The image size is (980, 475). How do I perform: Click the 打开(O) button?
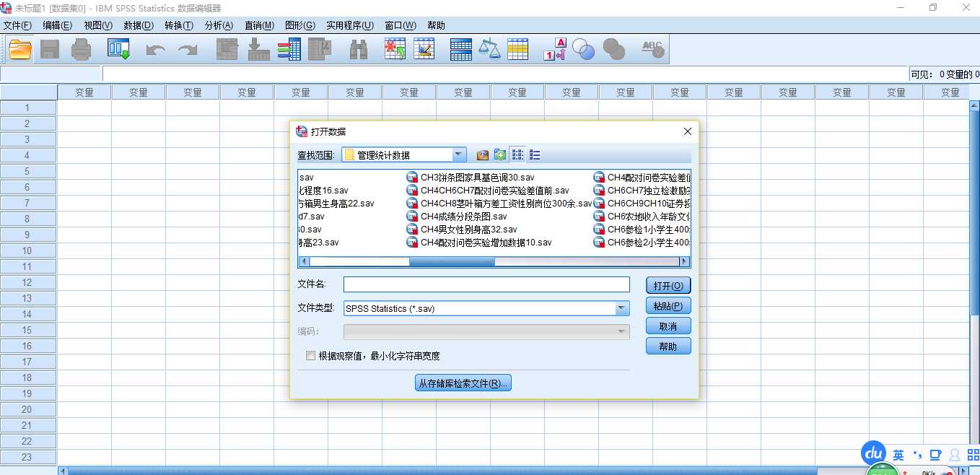668,285
